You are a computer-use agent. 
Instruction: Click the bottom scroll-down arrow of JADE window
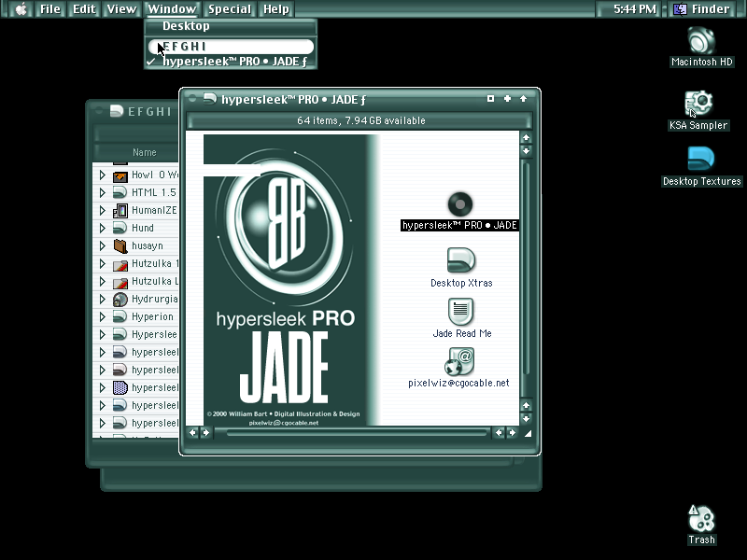point(526,419)
